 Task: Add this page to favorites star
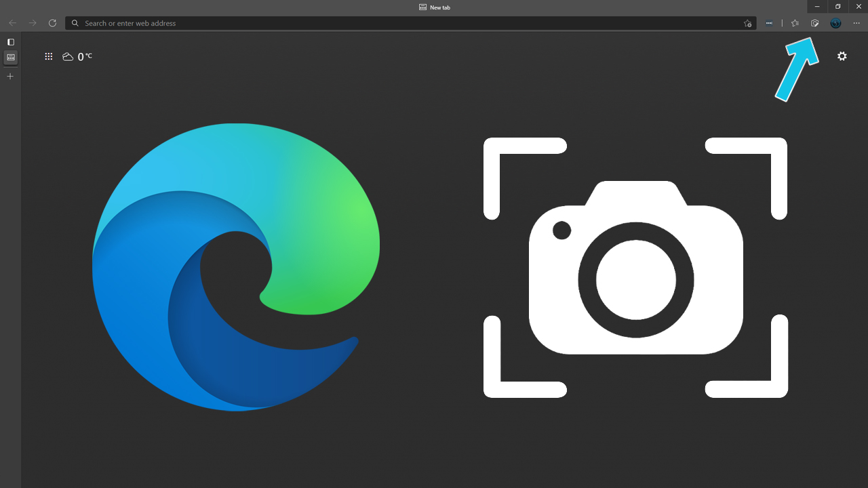coord(747,23)
